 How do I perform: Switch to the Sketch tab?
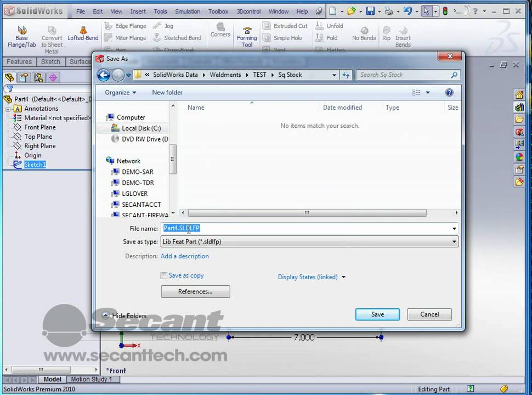pos(50,61)
